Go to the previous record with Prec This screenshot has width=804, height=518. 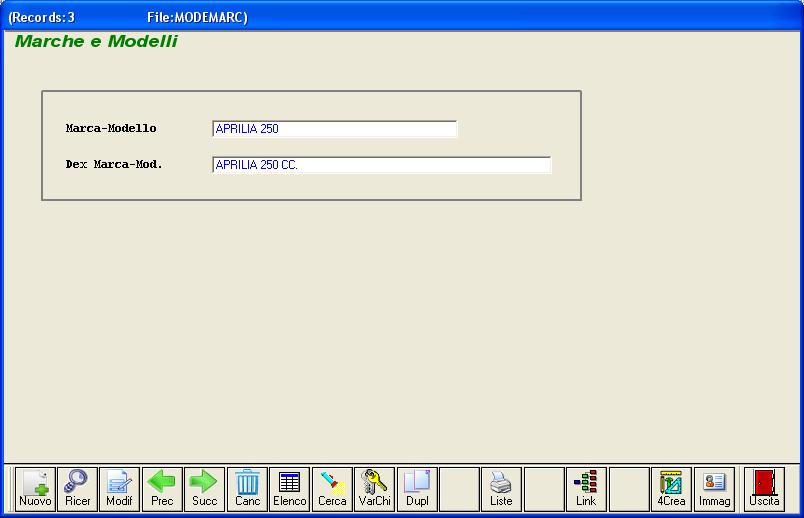point(162,489)
